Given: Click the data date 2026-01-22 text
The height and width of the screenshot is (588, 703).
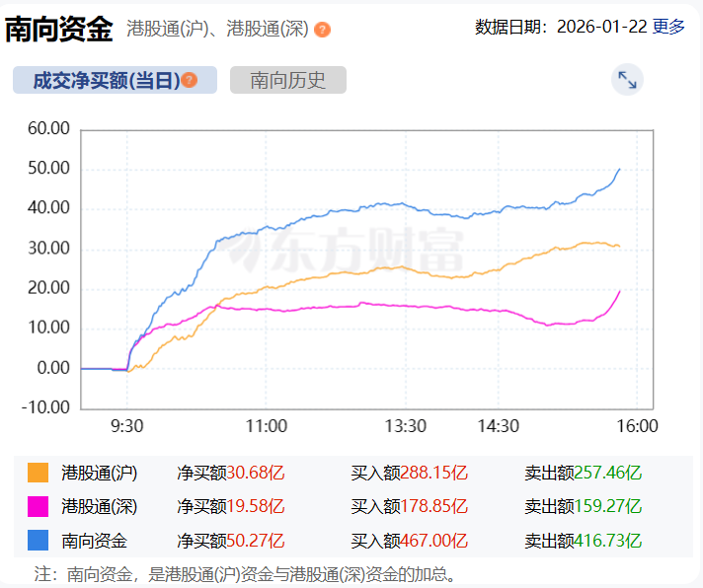Looking at the screenshot, I should [x=601, y=27].
